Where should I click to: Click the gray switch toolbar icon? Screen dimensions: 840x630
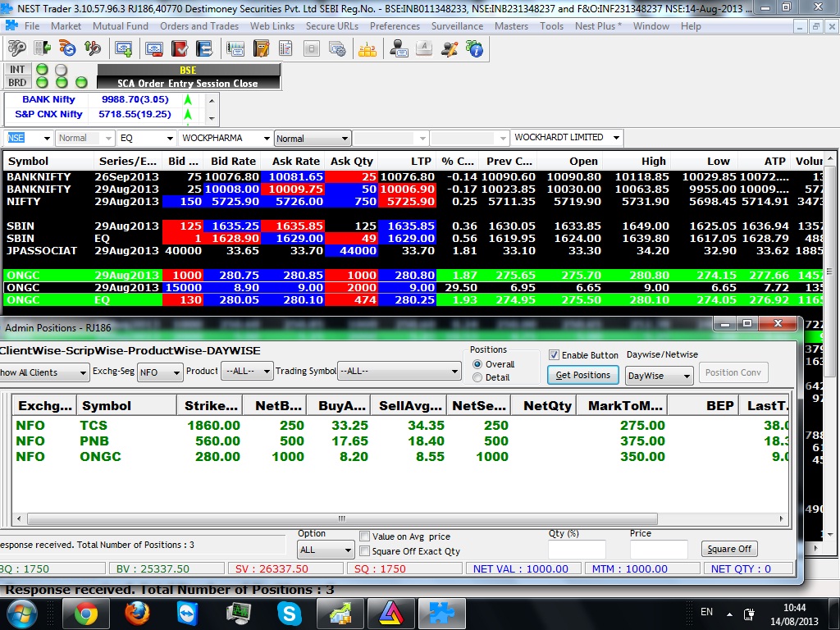311,49
